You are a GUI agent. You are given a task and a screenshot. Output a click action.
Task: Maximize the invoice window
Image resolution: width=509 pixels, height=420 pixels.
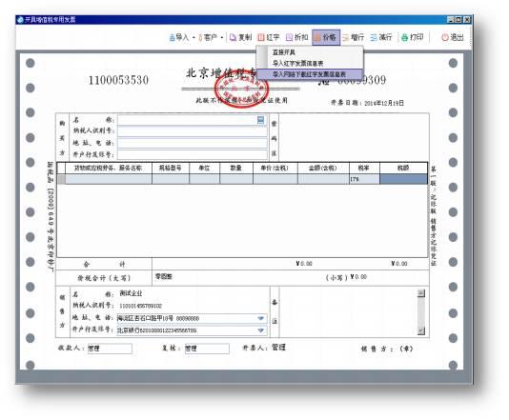458,20
